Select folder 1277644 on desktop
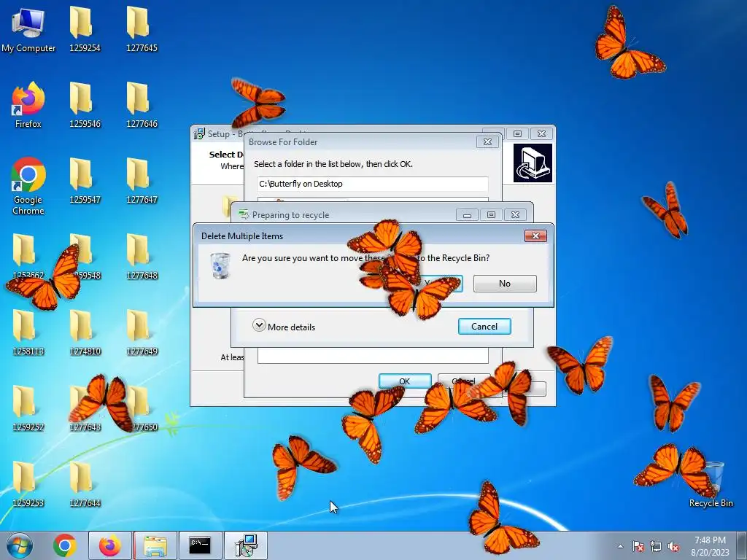The width and height of the screenshot is (747, 560). (x=85, y=484)
